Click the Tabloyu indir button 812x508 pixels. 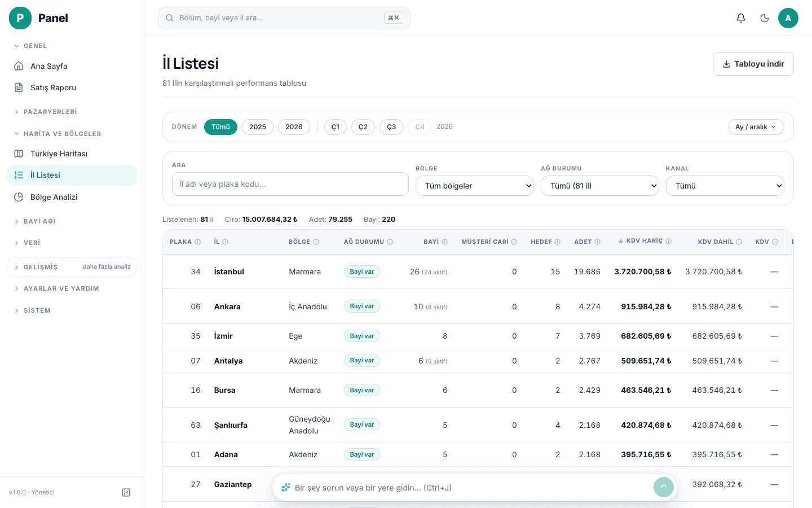[753, 64]
